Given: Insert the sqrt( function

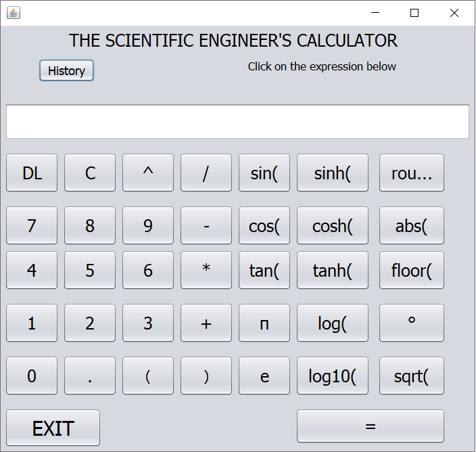Looking at the screenshot, I should (x=411, y=376).
